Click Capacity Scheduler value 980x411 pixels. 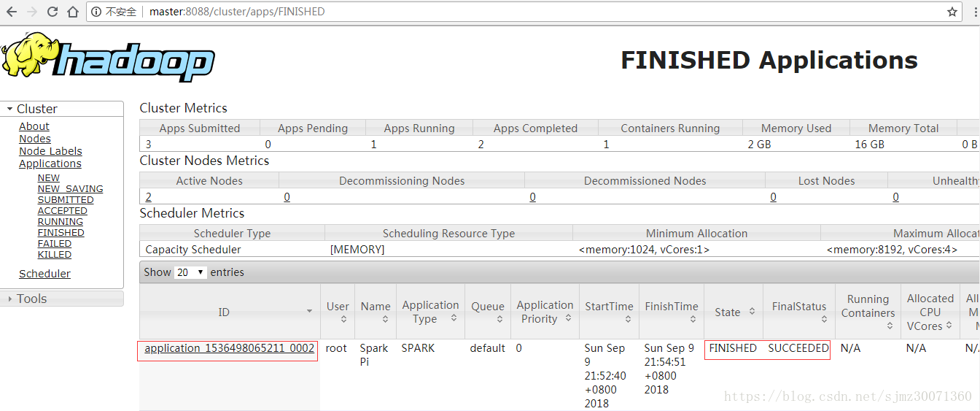click(193, 250)
